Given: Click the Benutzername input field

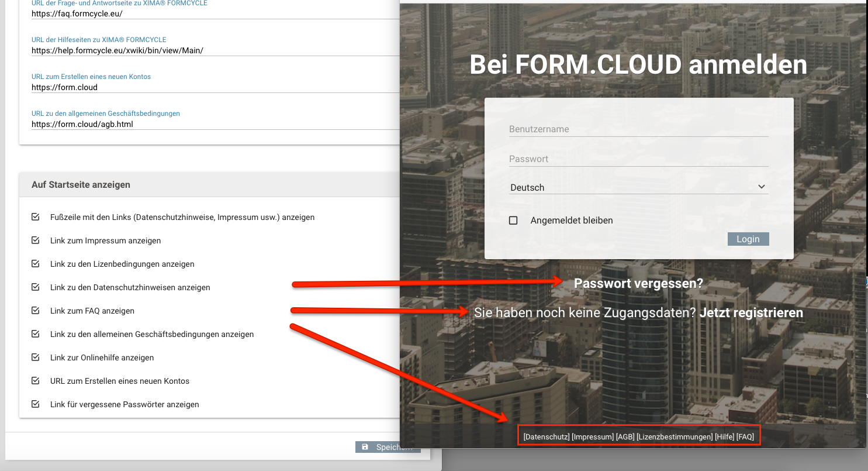Looking at the screenshot, I should click(x=638, y=129).
